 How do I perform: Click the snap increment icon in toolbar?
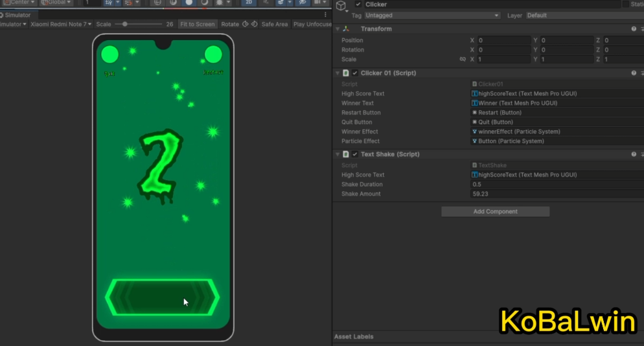coord(128,3)
